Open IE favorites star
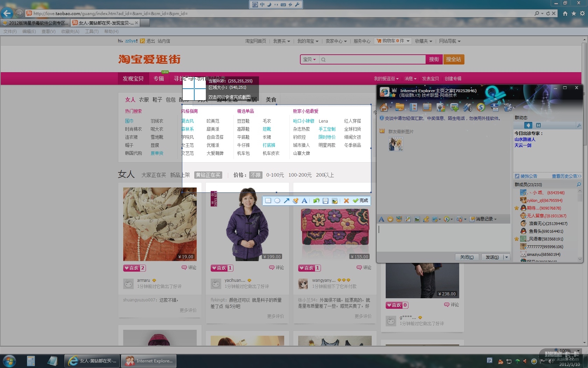The image size is (588, 368). point(574,13)
